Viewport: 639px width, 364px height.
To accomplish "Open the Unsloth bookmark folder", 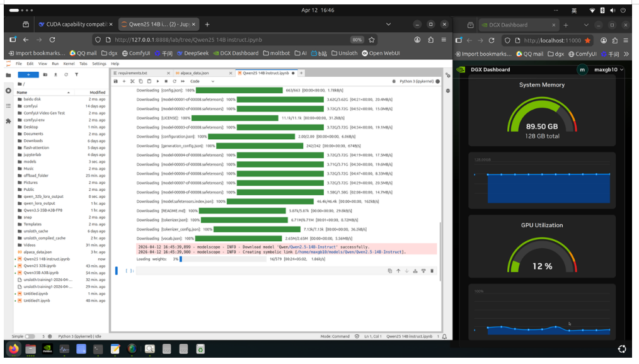I will pos(344,54).
